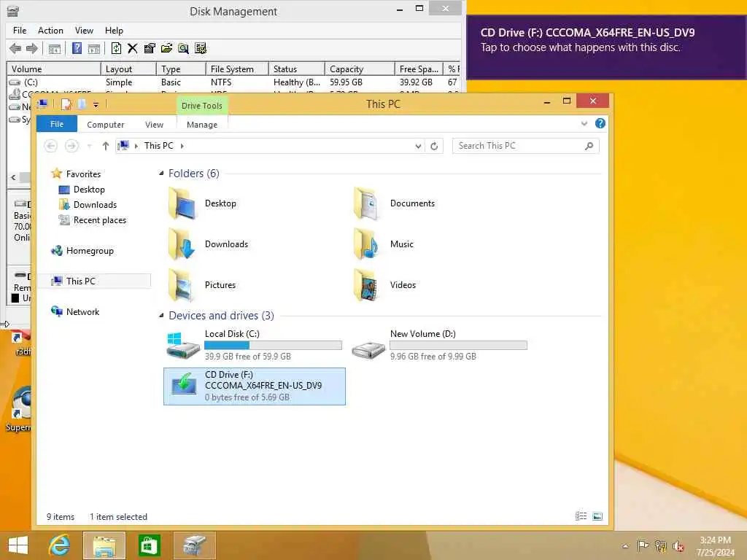Select Desktop under Favorites
This screenshot has width=747, height=560.
click(82, 190)
